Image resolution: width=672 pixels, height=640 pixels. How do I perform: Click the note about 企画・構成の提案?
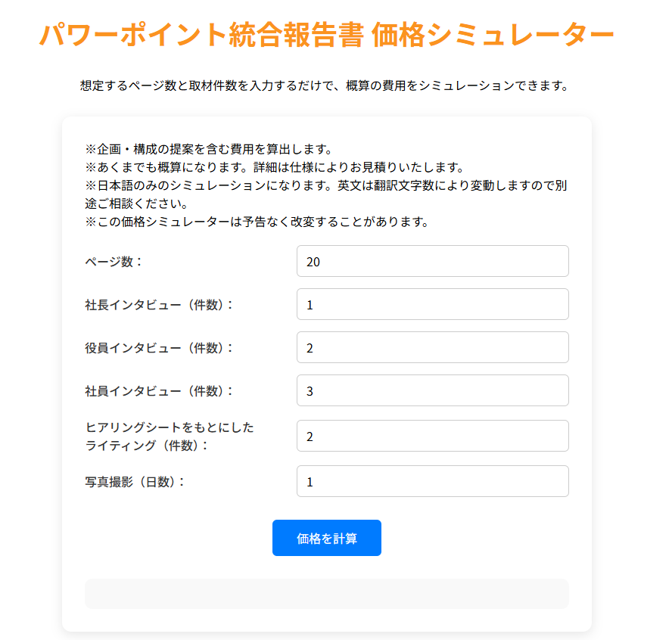click(x=209, y=149)
